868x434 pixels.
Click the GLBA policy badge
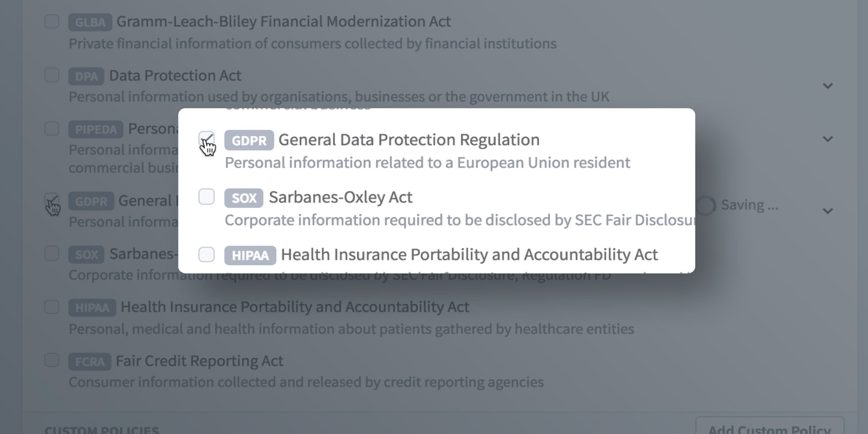[x=90, y=22]
